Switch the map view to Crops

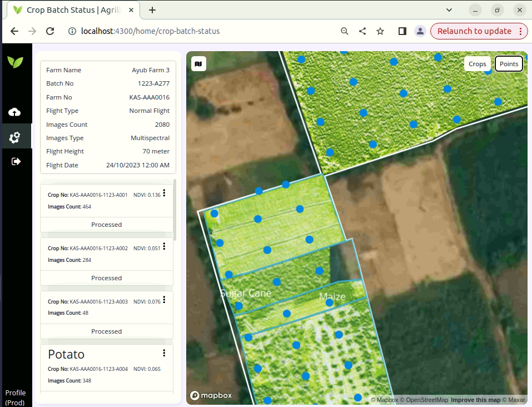point(477,63)
